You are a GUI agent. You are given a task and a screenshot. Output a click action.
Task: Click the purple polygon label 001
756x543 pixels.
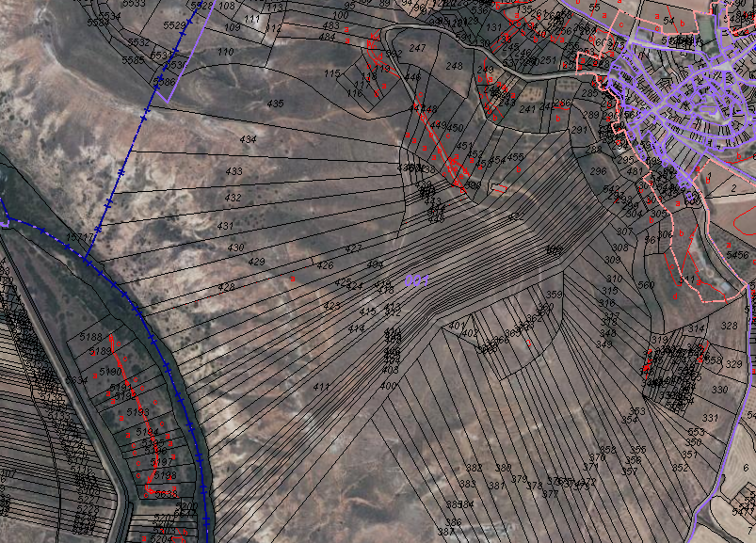(x=417, y=280)
